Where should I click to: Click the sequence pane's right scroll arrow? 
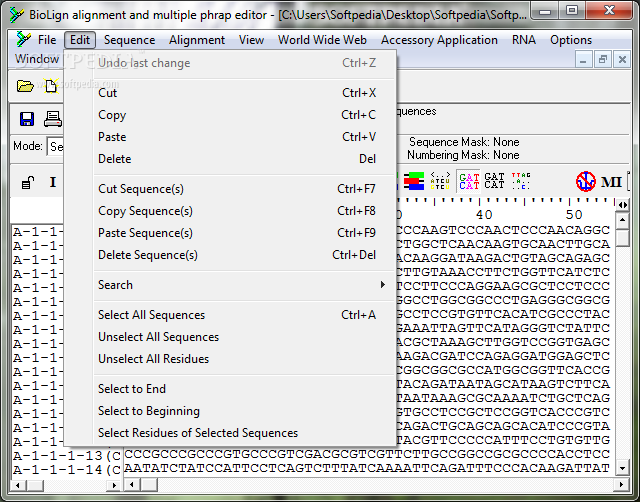pyautogui.click(x=621, y=485)
